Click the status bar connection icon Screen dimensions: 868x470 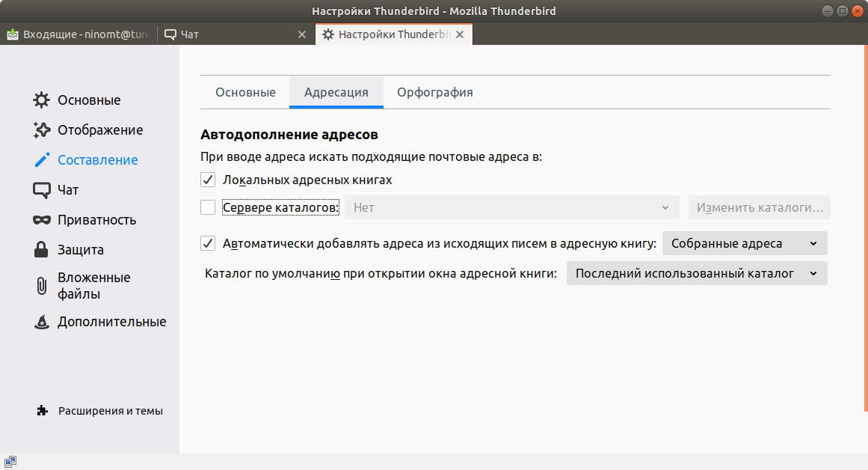pyautogui.click(x=10, y=461)
